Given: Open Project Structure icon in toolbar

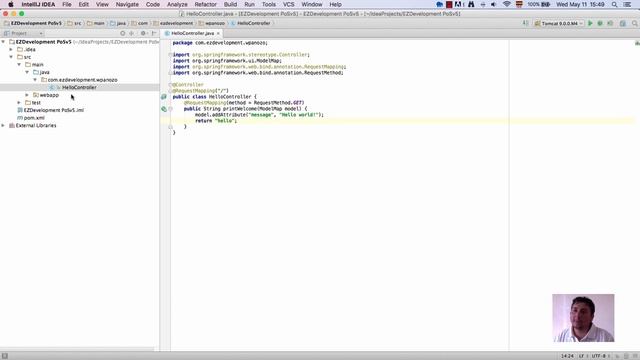Looking at the screenshot, I should [x=623, y=24].
